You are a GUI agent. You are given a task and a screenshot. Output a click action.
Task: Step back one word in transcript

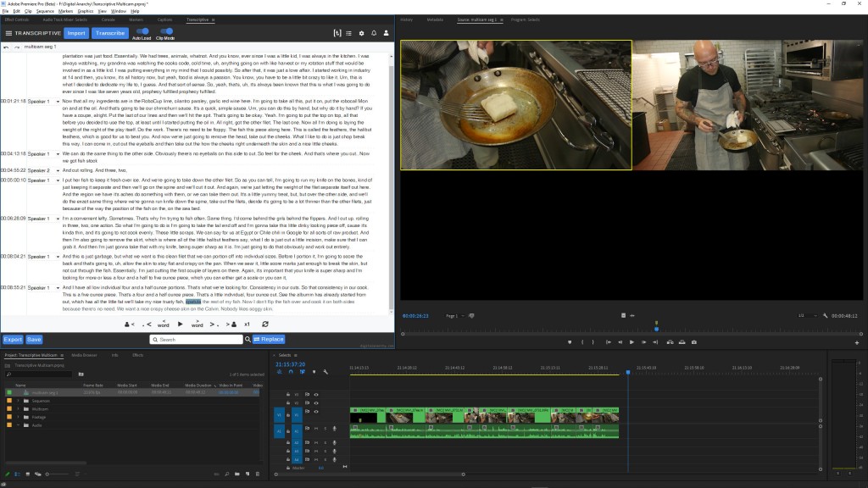tap(164, 324)
